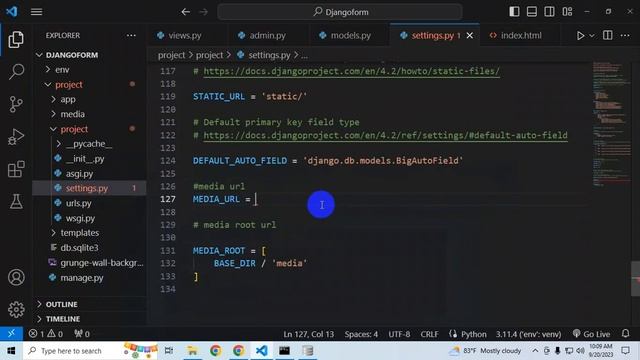Show errors and warnings in status bar
The height and width of the screenshot is (360, 640).
coord(46,334)
